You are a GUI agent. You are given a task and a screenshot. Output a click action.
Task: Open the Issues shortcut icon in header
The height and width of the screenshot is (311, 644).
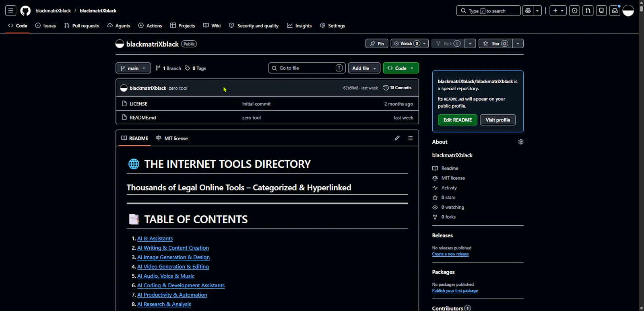tap(575, 11)
